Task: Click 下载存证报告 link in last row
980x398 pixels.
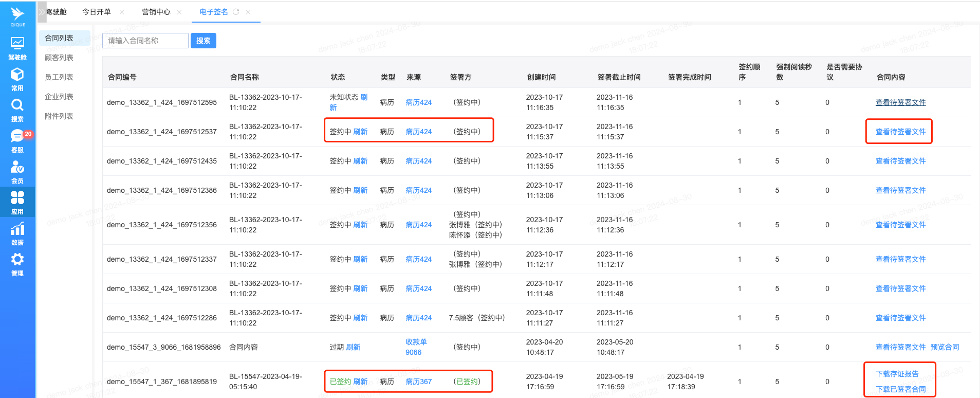Action: coord(897,374)
